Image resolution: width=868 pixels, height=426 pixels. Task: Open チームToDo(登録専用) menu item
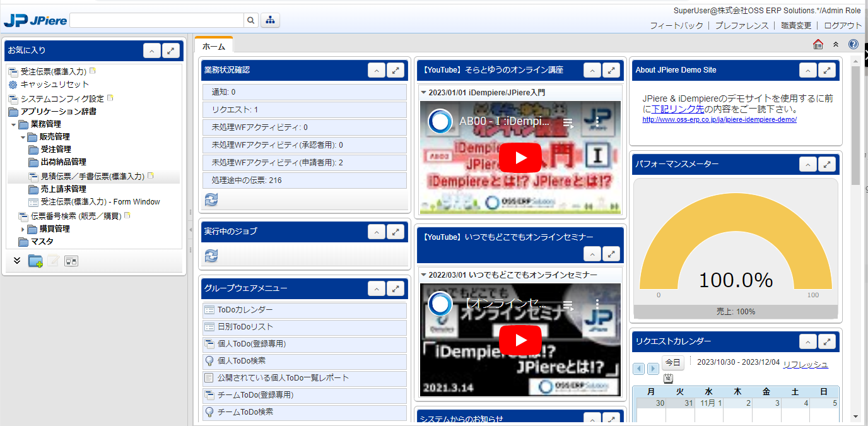[x=305, y=396]
